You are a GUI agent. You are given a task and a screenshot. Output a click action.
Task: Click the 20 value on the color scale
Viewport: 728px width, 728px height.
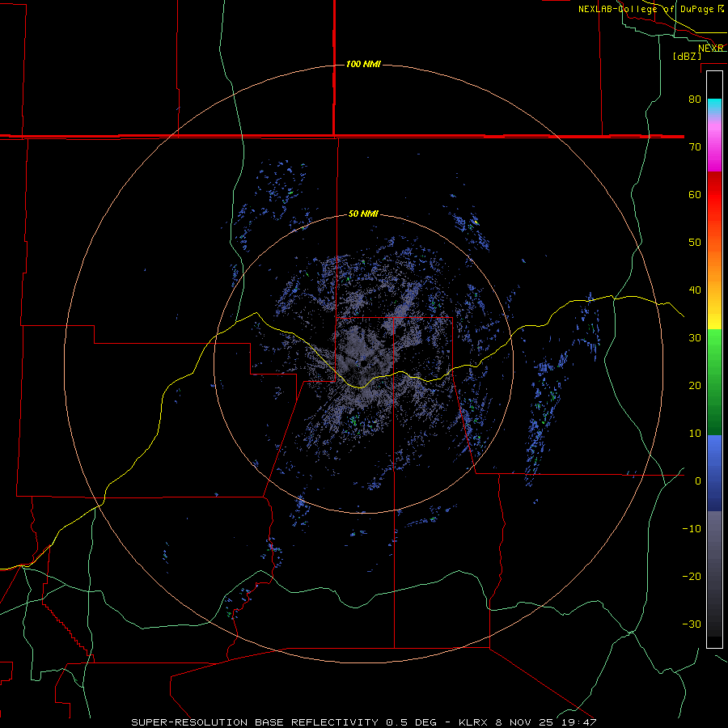(695, 385)
